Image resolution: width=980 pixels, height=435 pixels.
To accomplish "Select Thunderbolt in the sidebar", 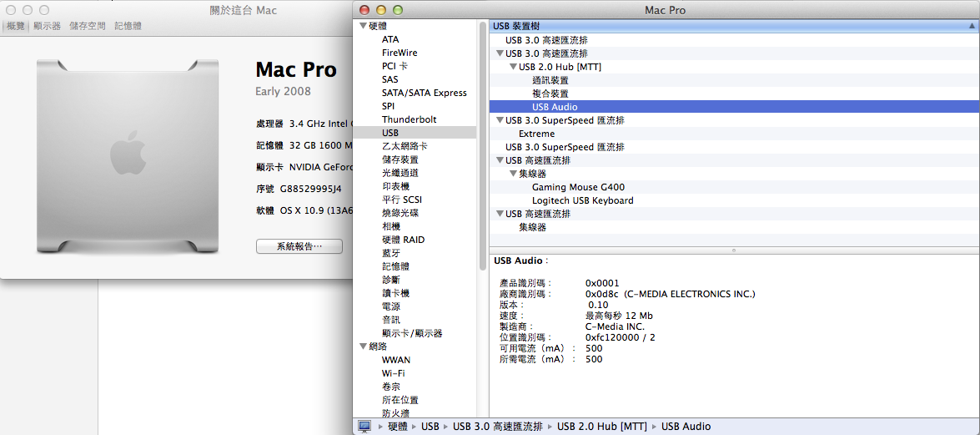I will coord(409,119).
